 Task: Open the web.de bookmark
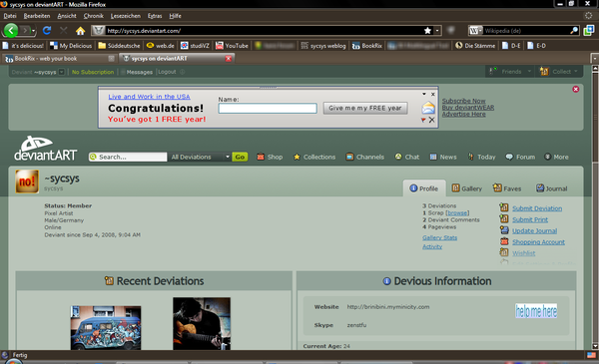[161, 46]
